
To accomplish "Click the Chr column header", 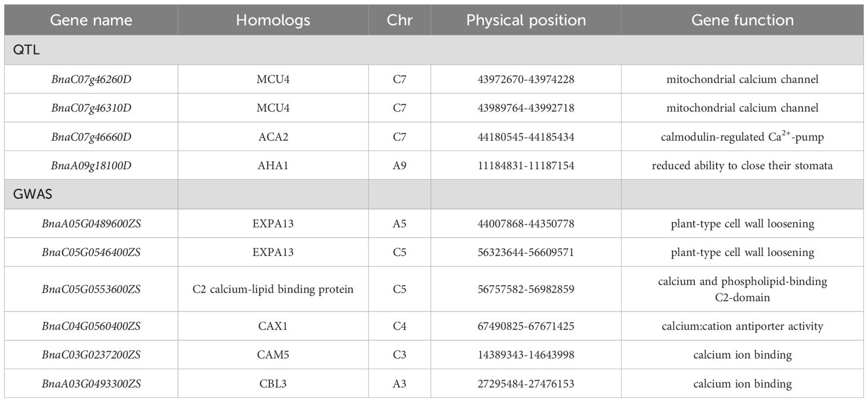I will (x=400, y=20).
